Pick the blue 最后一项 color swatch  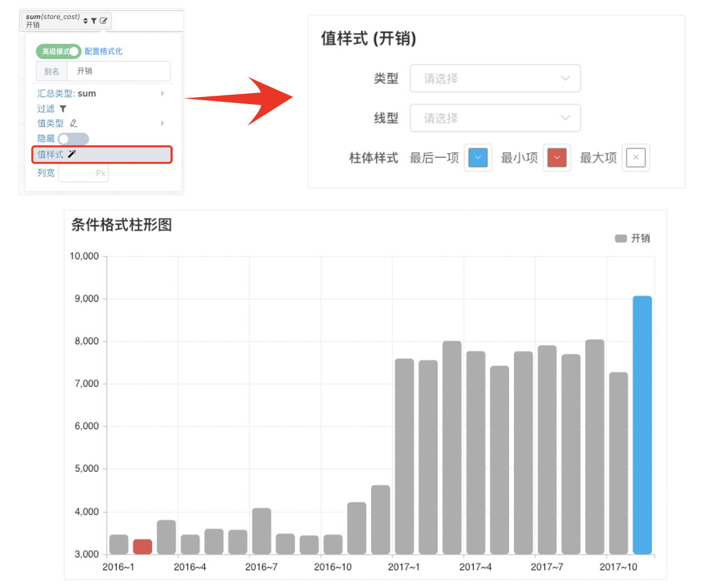[478, 158]
